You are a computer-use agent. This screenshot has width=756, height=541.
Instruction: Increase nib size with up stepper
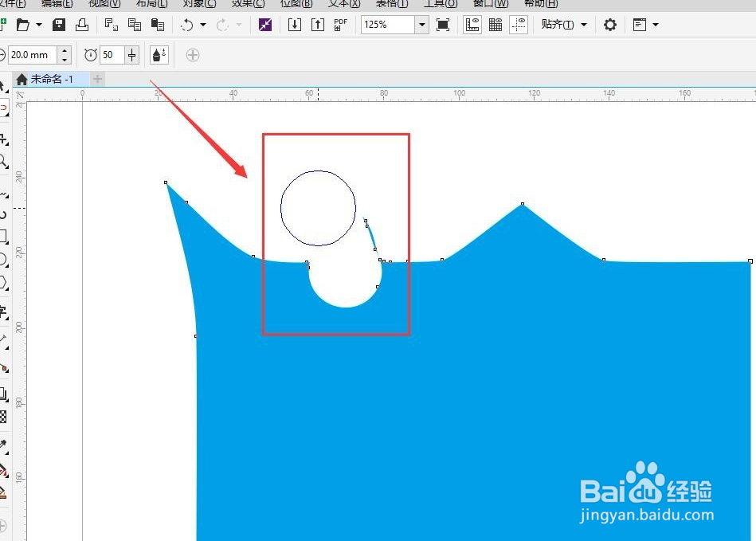coord(65,50)
